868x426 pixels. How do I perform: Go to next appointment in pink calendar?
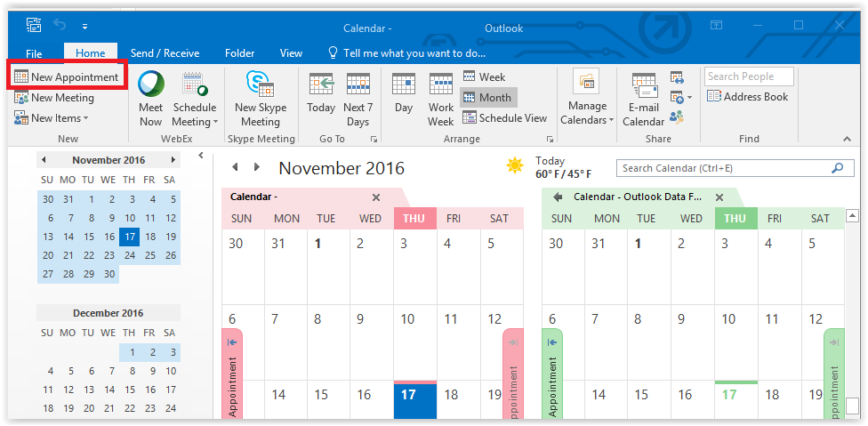point(513,374)
